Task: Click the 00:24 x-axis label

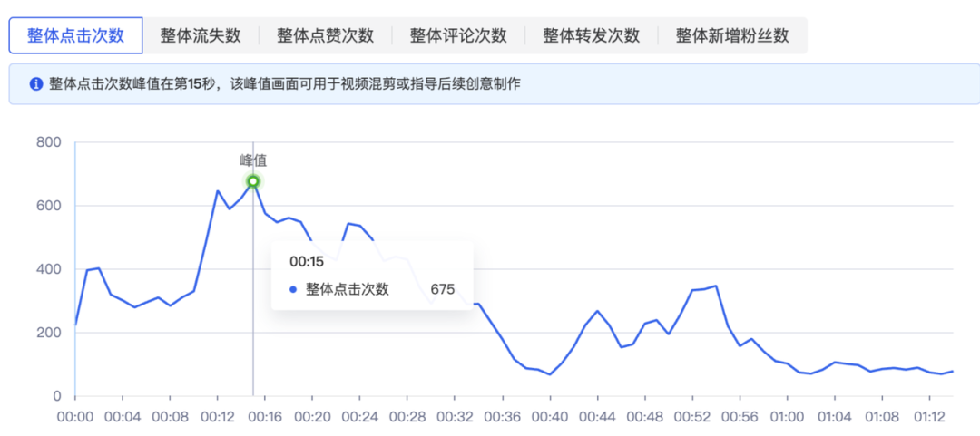Action: (x=360, y=417)
